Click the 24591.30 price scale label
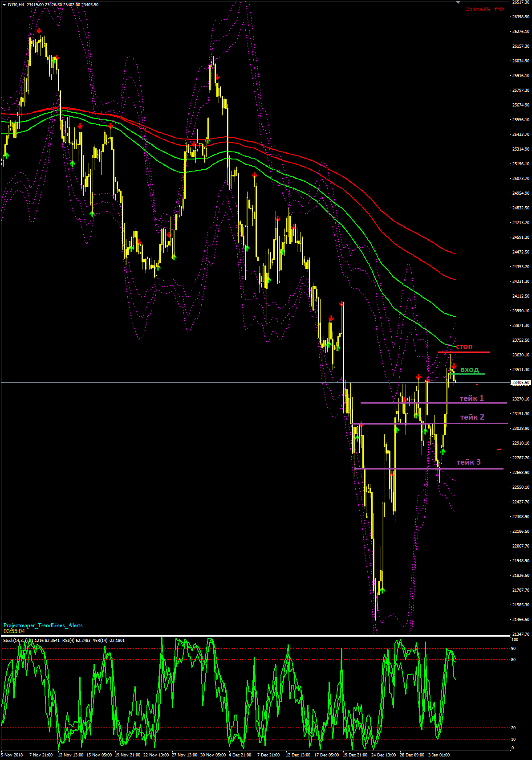This screenshot has height=760, width=532. [x=521, y=237]
